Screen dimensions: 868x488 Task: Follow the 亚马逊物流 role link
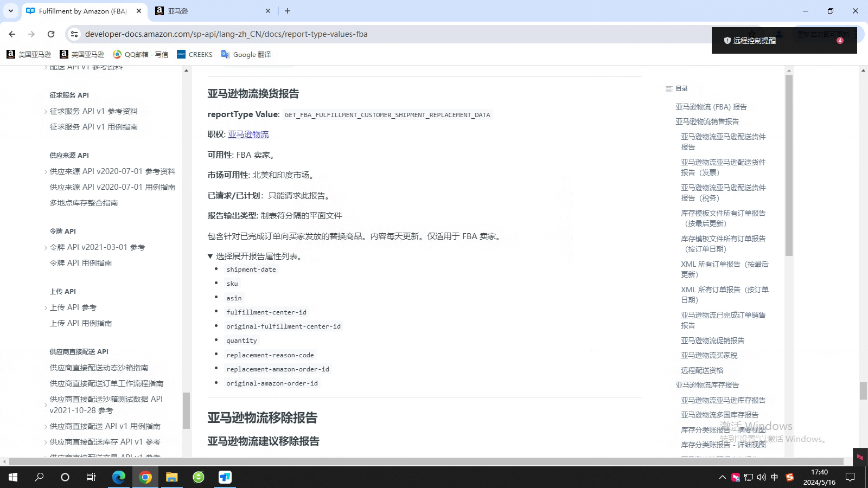(248, 134)
